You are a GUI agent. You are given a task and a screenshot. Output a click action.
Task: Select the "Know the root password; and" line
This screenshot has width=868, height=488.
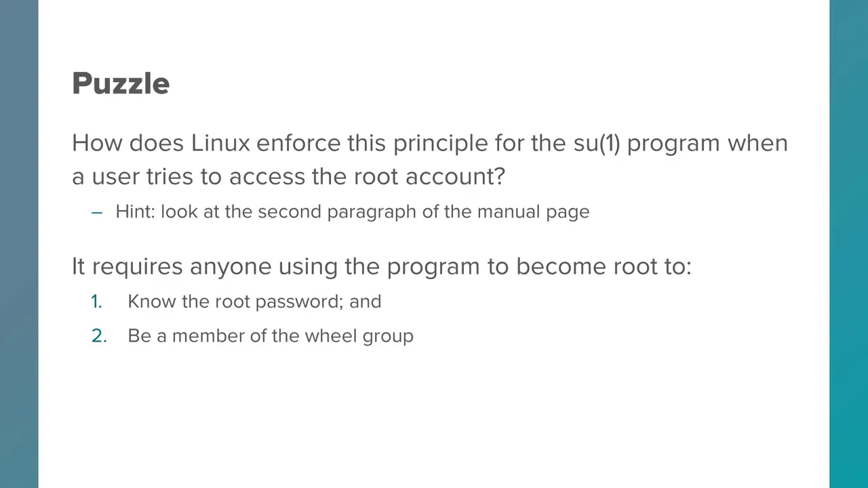coord(254,302)
